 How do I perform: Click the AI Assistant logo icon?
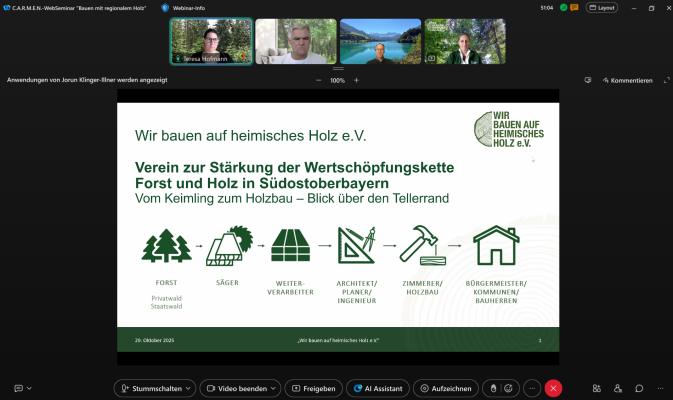(358, 388)
